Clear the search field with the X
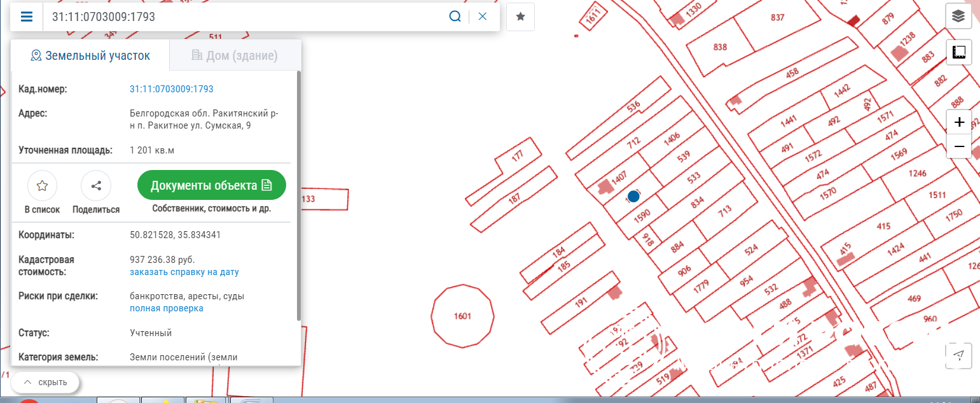Viewport: 980px width, 403px height. coord(483,17)
